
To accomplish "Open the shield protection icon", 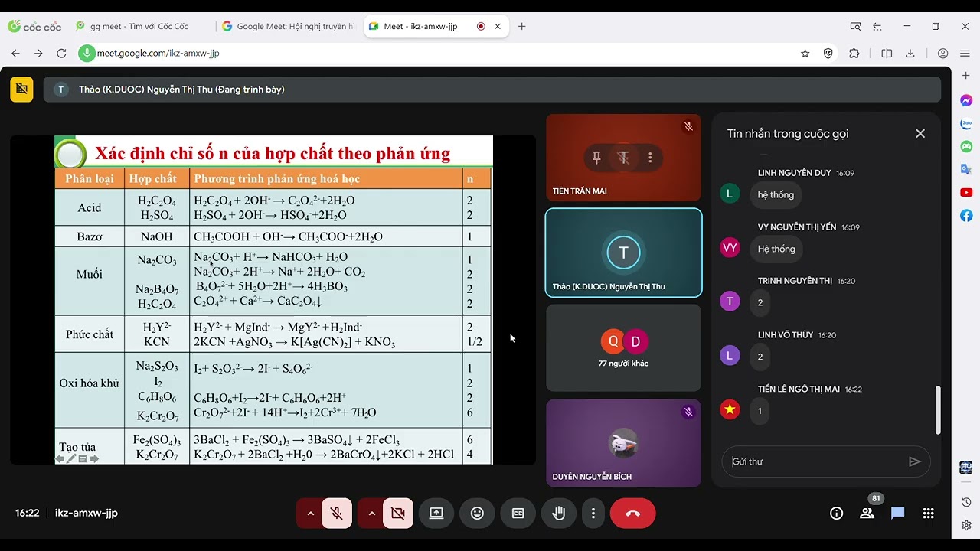I will 828,54.
